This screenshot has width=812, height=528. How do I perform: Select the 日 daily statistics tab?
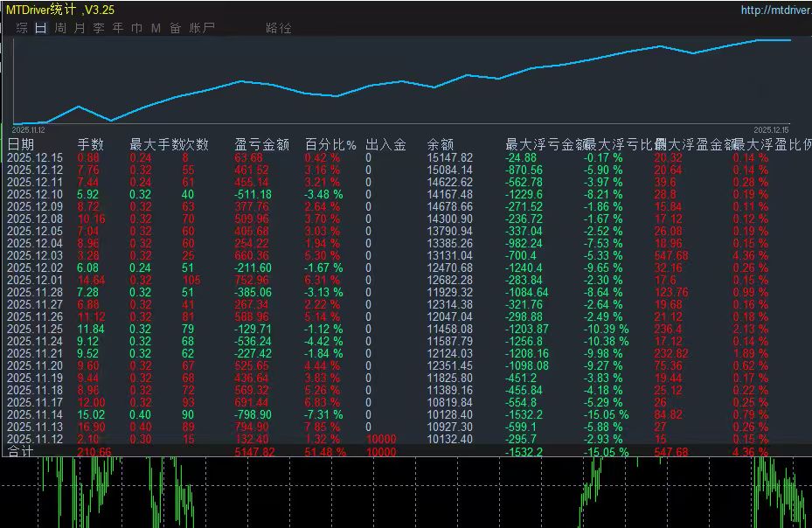(41, 28)
